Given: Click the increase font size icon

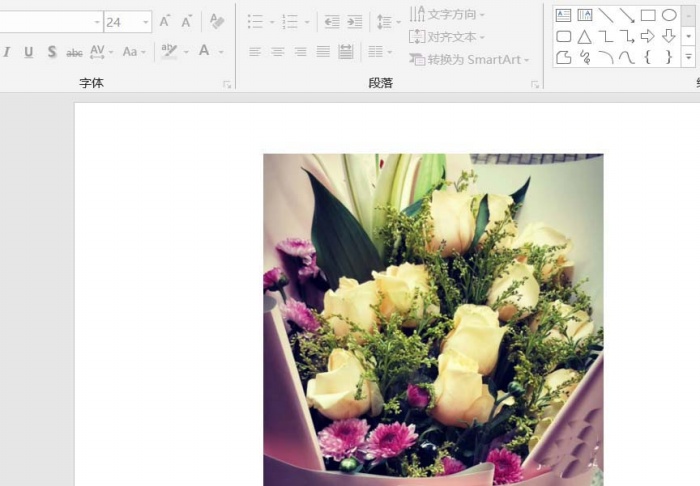Looking at the screenshot, I should pos(165,21).
